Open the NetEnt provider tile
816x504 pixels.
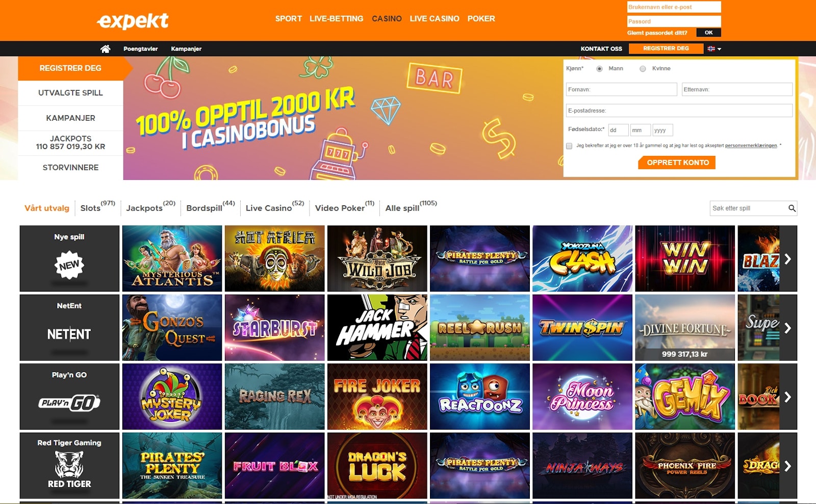69,328
